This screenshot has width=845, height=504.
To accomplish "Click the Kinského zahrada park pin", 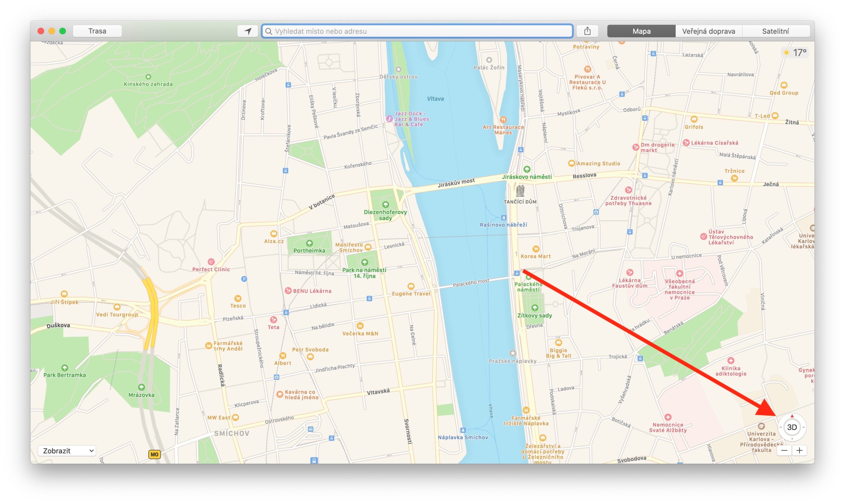I will click(x=148, y=77).
